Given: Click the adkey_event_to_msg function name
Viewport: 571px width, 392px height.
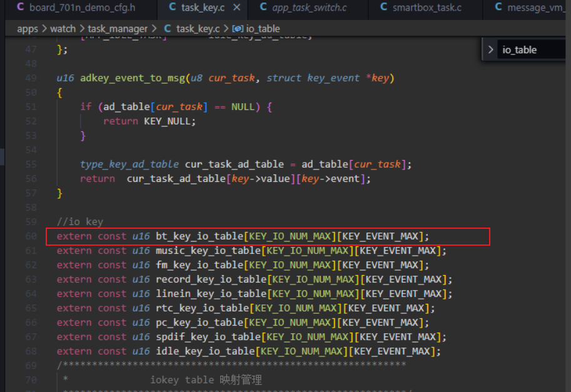Looking at the screenshot, I should click(133, 78).
